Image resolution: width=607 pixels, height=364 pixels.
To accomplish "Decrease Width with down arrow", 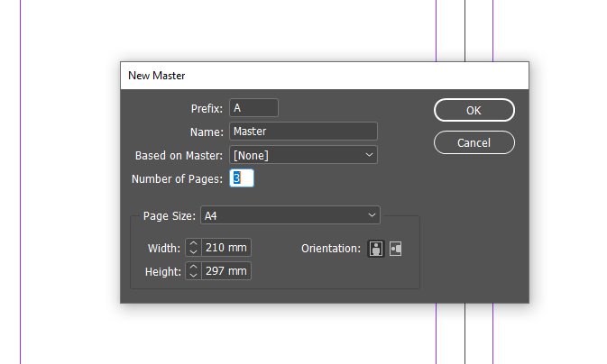I will pos(193,252).
